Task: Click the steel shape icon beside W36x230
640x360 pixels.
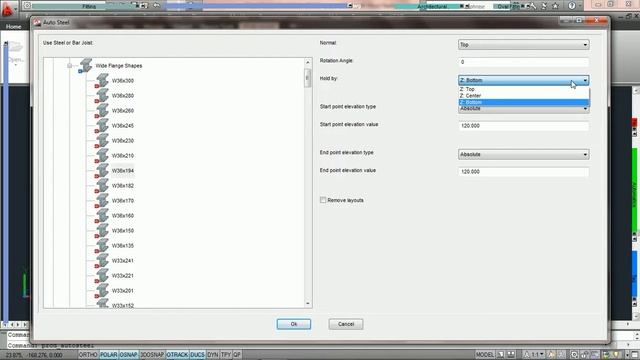Action: coord(102,140)
